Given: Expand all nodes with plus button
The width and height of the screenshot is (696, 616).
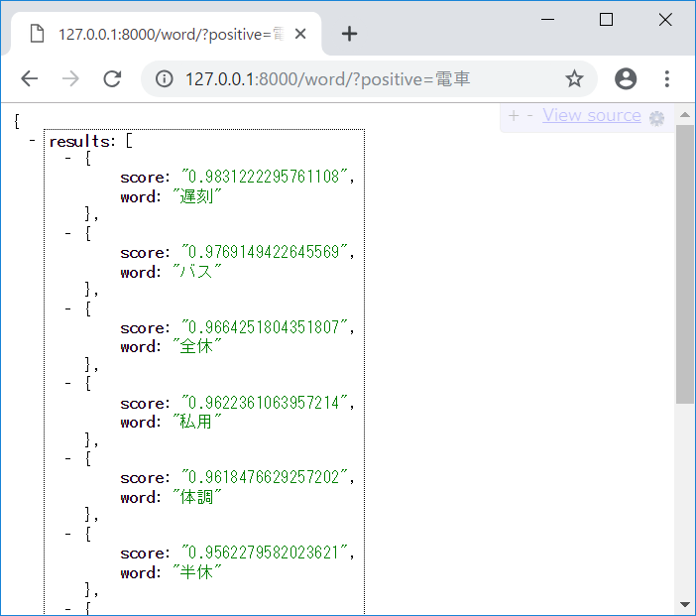Looking at the screenshot, I should pos(514,116).
